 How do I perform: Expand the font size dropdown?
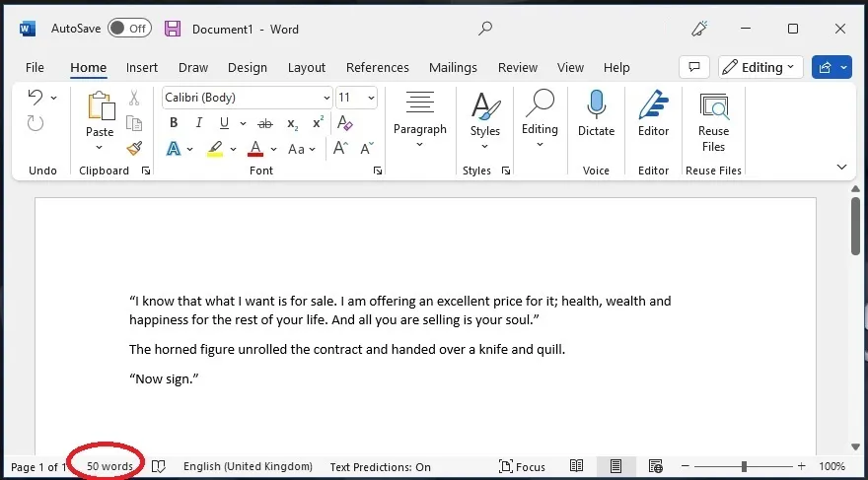[x=371, y=98]
